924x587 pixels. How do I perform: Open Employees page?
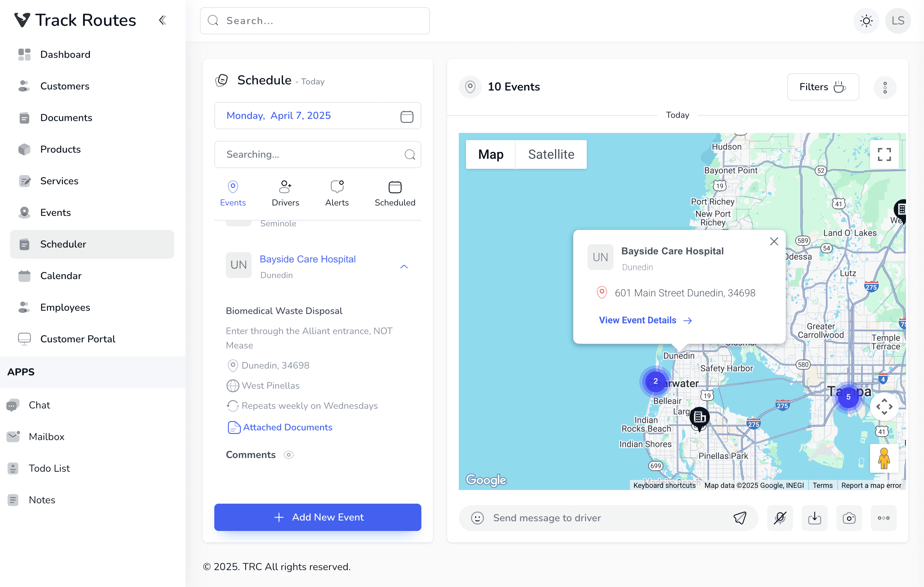pos(92,308)
